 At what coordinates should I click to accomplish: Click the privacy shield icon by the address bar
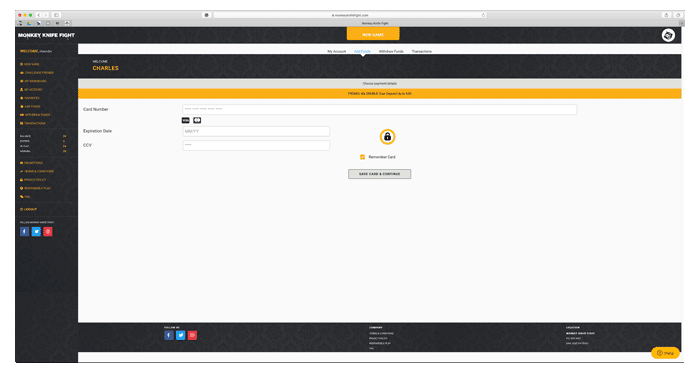(206, 15)
